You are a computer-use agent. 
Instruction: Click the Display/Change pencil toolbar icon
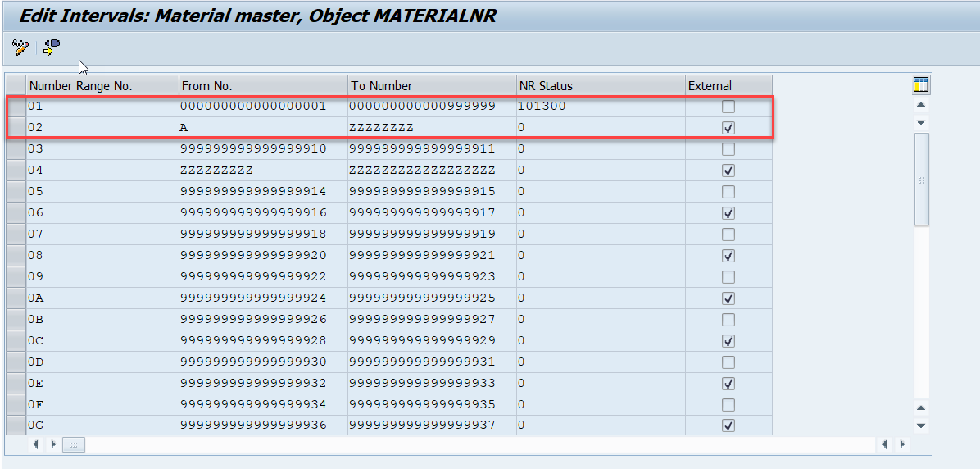coord(20,48)
